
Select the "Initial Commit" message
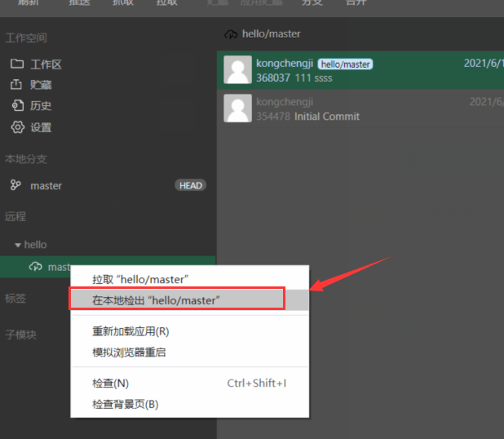(327, 116)
